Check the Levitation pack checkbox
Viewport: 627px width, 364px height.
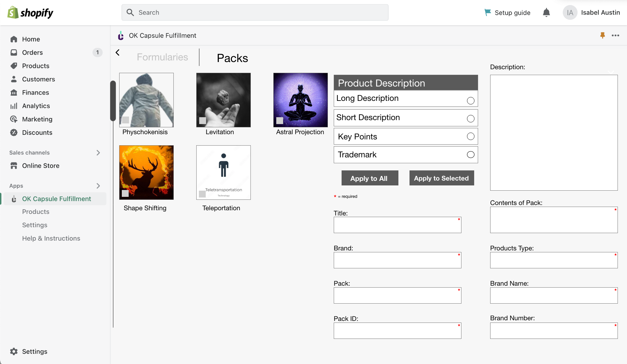pos(203,120)
